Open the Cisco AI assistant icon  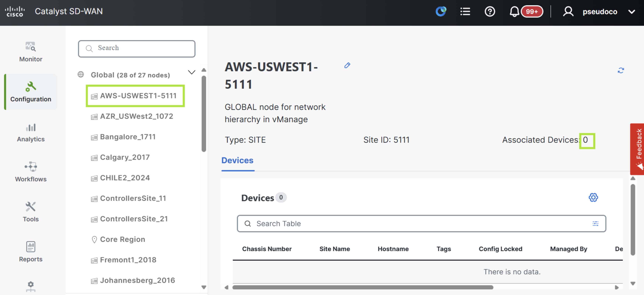coord(441,11)
